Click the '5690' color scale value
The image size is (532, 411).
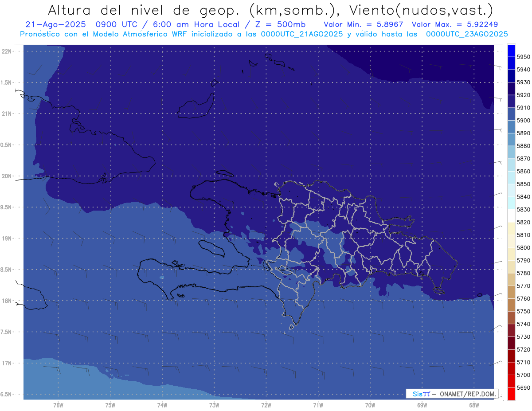pyautogui.click(x=524, y=388)
